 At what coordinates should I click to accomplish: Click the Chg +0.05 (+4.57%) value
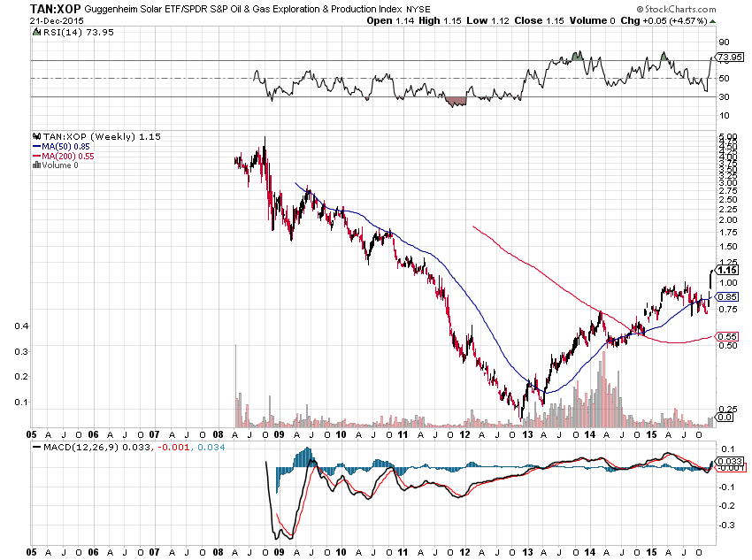(x=664, y=20)
